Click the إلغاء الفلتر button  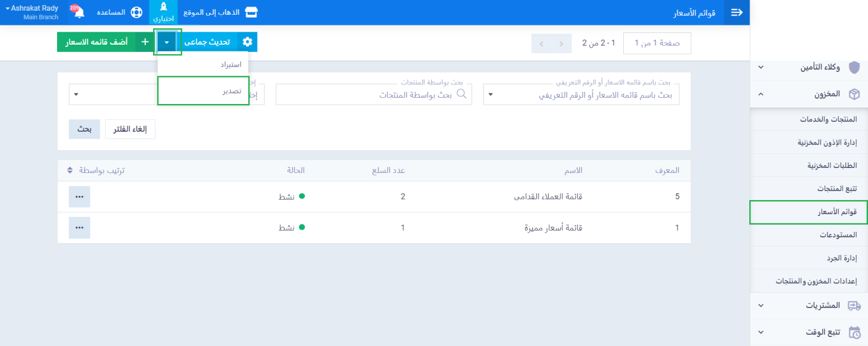pyautogui.click(x=130, y=129)
